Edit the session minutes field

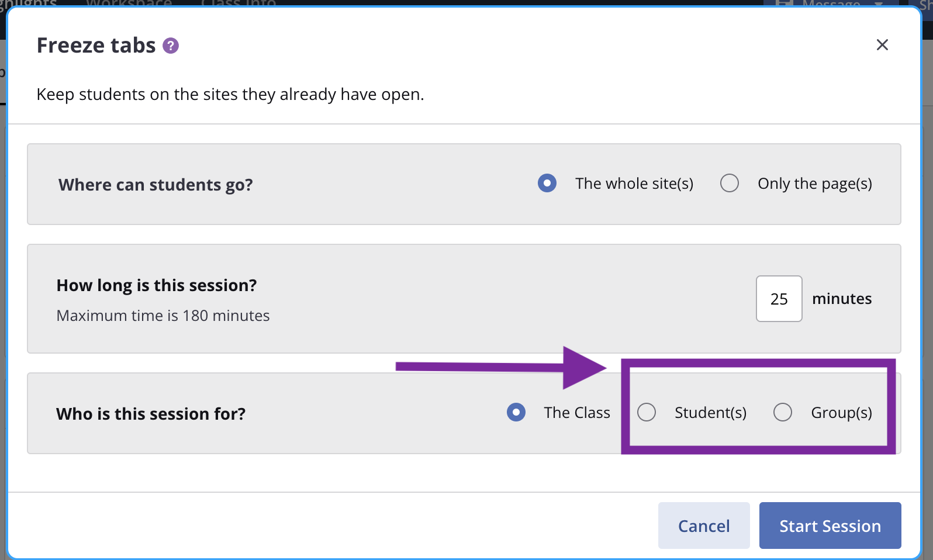(779, 299)
